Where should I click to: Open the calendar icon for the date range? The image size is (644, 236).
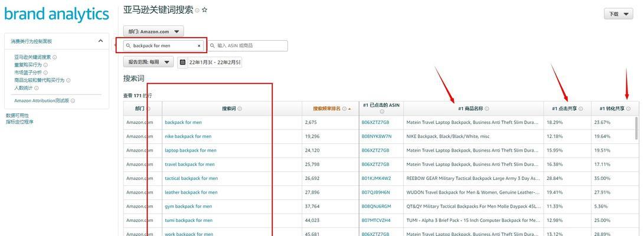point(183,63)
